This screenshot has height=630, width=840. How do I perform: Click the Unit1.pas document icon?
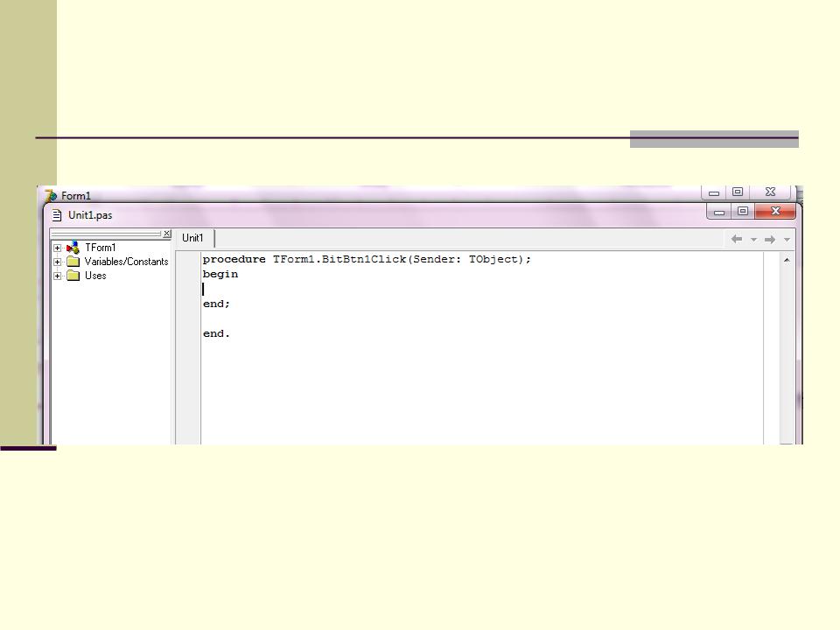[57, 215]
